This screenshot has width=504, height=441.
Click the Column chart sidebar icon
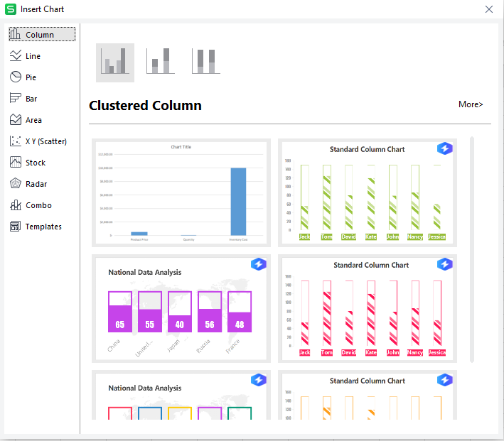(15, 34)
